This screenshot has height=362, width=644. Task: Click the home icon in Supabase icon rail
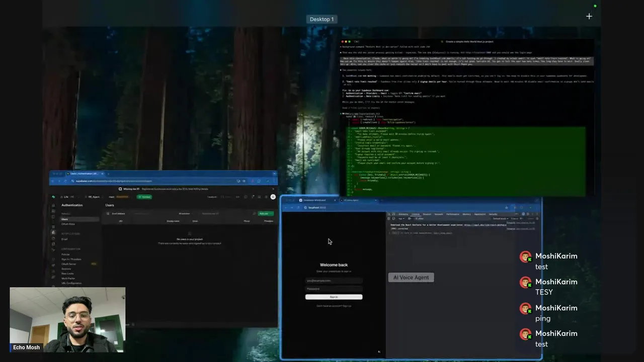click(53, 205)
